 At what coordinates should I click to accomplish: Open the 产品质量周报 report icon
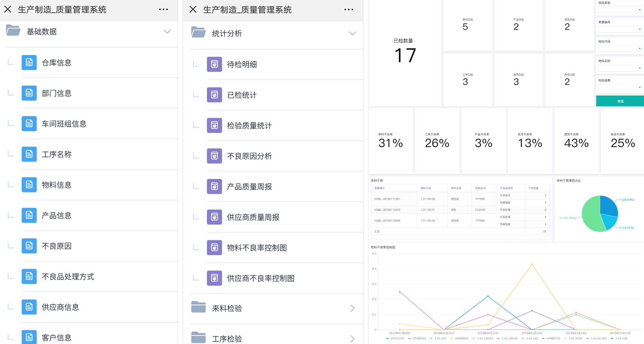(214, 186)
